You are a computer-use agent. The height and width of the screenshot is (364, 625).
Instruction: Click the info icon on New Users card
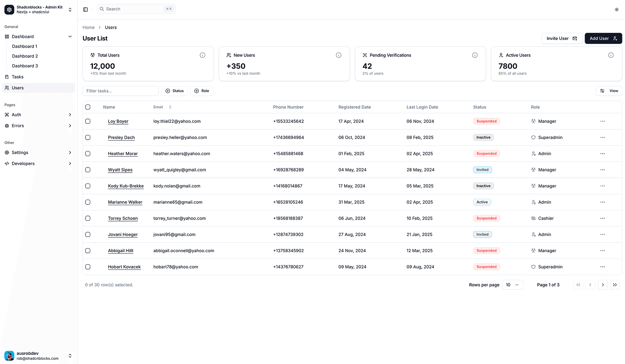[x=339, y=55]
